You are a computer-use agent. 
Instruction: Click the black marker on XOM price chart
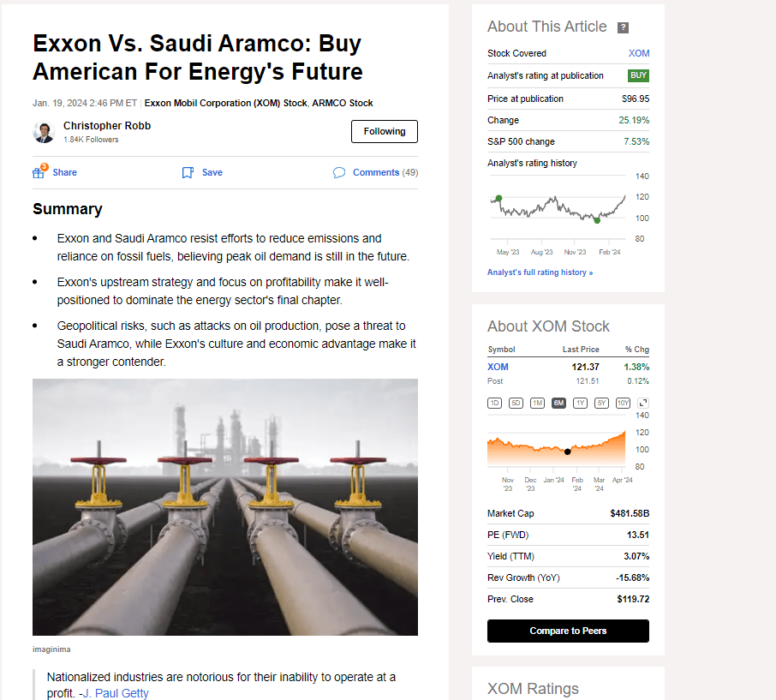[568, 452]
